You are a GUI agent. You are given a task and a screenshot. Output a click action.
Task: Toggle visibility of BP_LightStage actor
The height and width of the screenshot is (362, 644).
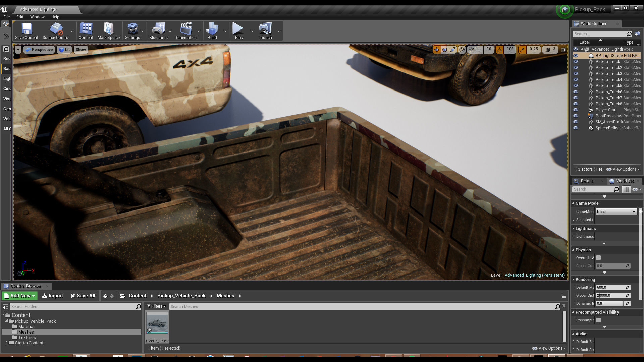point(576,56)
